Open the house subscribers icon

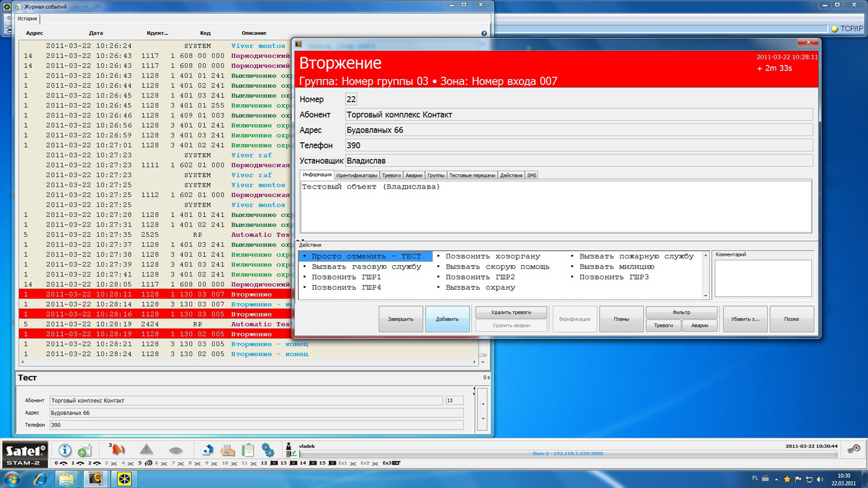207,450
